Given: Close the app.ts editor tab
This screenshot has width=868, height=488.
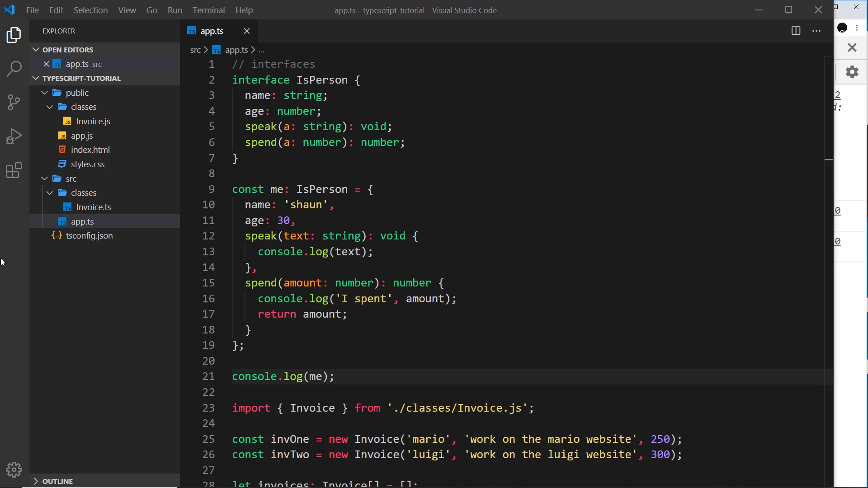Looking at the screenshot, I should (x=246, y=31).
